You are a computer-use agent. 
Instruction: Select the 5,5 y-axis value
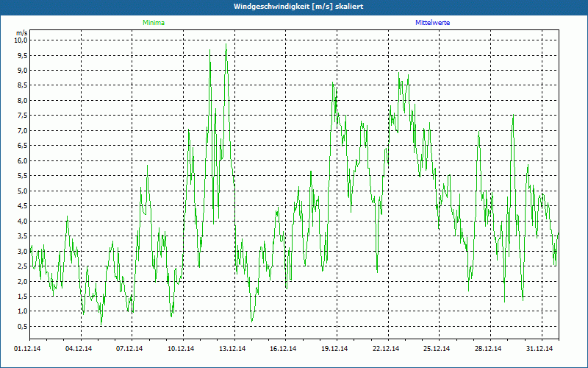23,176
